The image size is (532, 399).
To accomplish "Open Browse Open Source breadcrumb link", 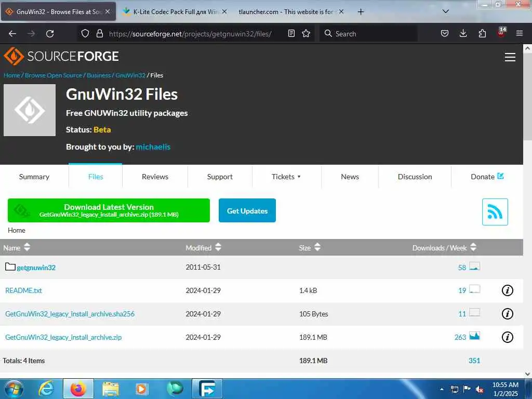I will [54, 75].
